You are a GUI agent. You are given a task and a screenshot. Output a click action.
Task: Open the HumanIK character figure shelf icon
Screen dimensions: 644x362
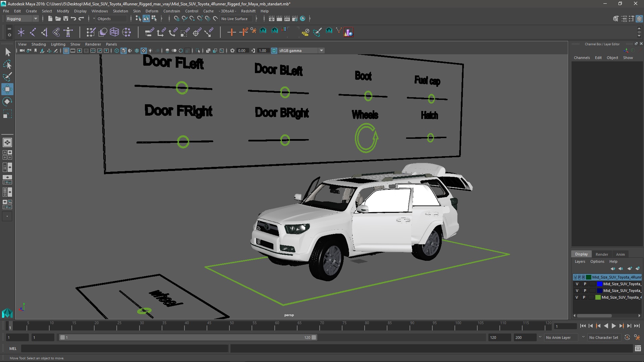pyautogui.click(x=68, y=32)
